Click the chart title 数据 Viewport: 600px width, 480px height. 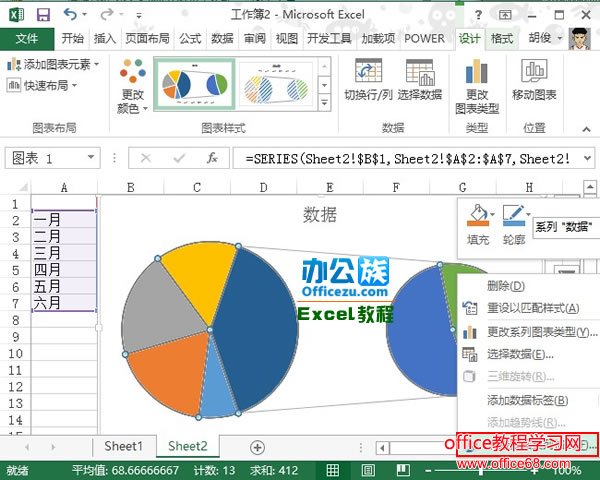pos(320,214)
